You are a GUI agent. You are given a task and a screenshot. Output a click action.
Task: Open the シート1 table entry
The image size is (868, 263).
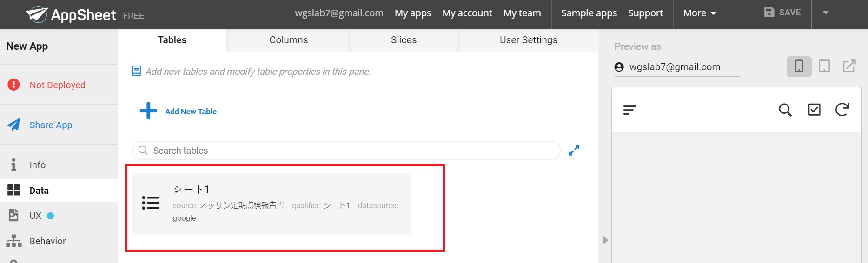(x=271, y=204)
